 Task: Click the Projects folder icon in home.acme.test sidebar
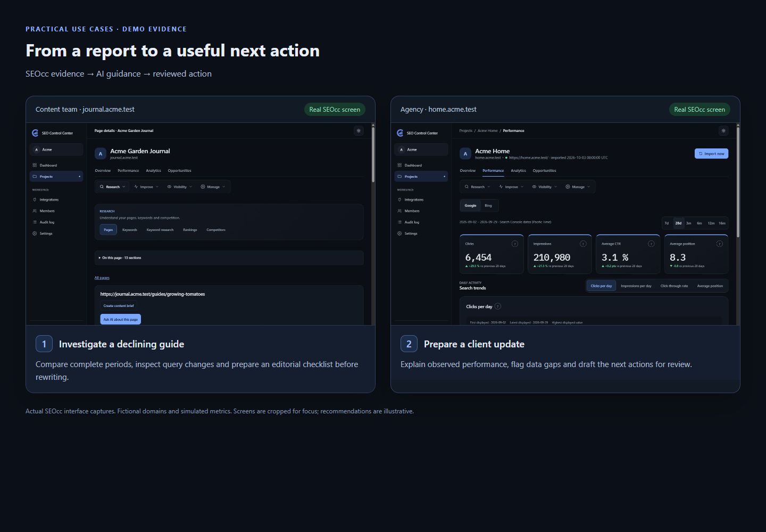[x=399, y=177]
